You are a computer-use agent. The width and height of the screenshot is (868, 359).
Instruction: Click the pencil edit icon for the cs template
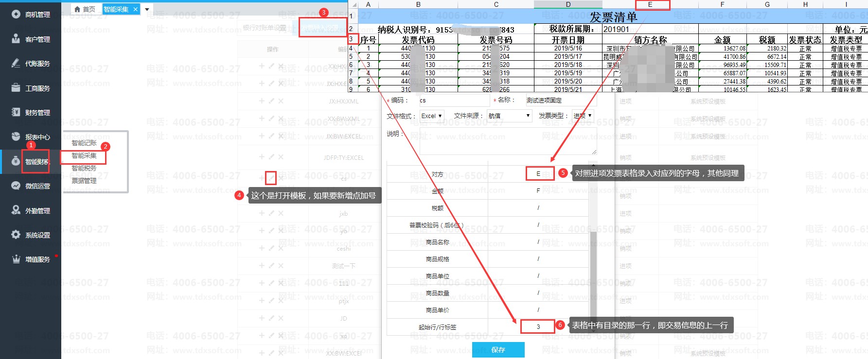pos(271,178)
